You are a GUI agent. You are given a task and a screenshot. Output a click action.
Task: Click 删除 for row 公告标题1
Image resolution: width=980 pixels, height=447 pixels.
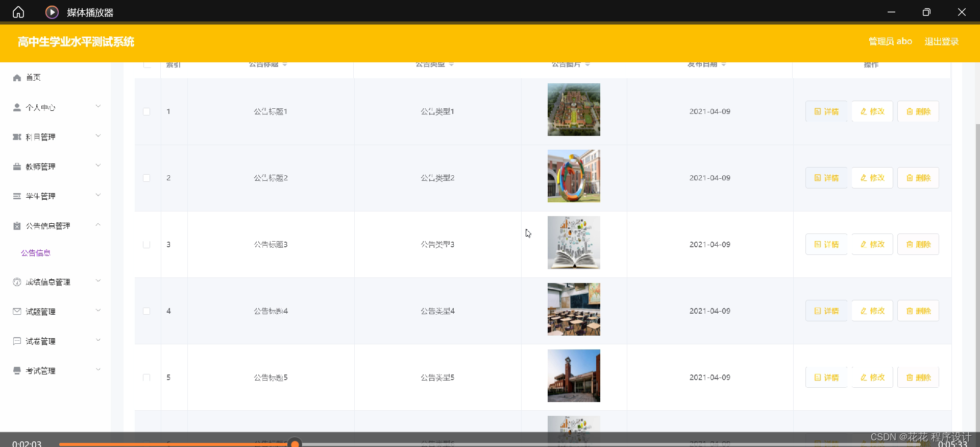(918, 111)
